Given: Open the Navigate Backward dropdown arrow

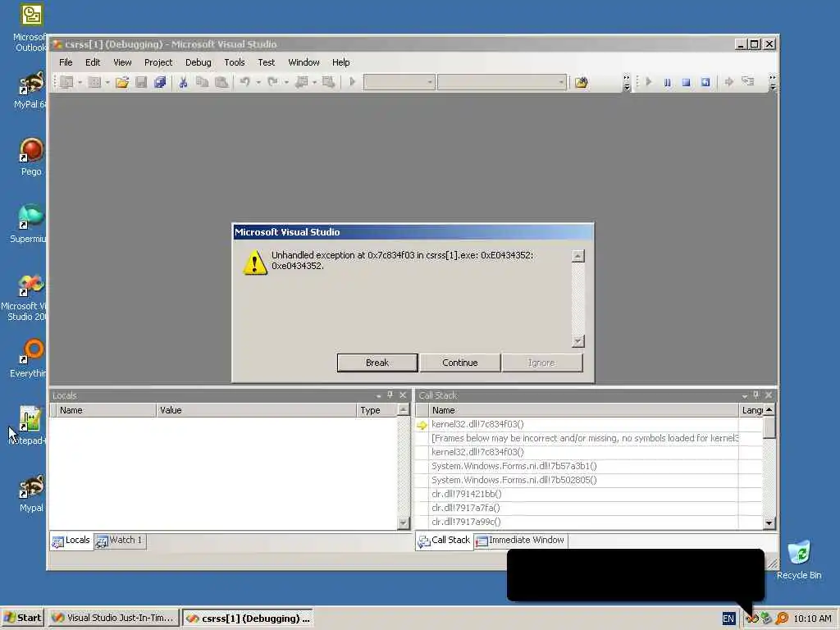Looking at the screenshot, I should pos(314,82).
